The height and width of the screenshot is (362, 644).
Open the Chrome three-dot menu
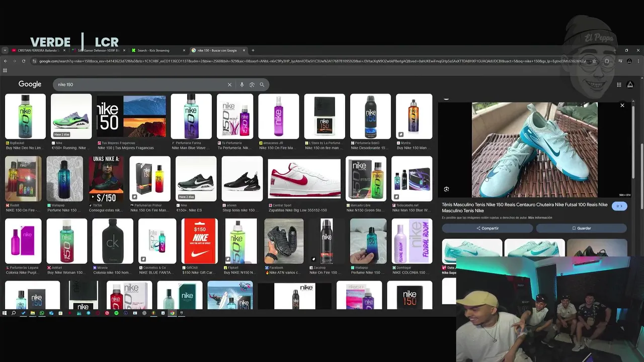638,61
